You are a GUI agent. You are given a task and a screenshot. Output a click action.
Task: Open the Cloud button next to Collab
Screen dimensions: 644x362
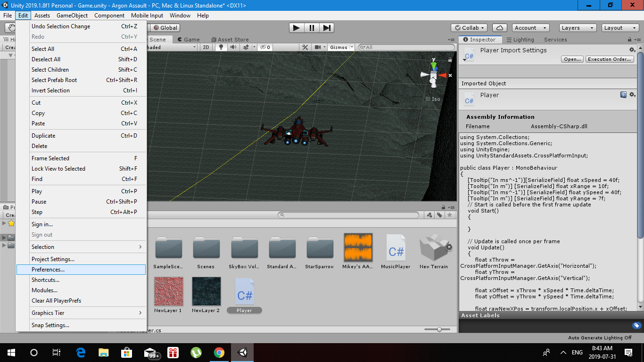tap(499, 28)
